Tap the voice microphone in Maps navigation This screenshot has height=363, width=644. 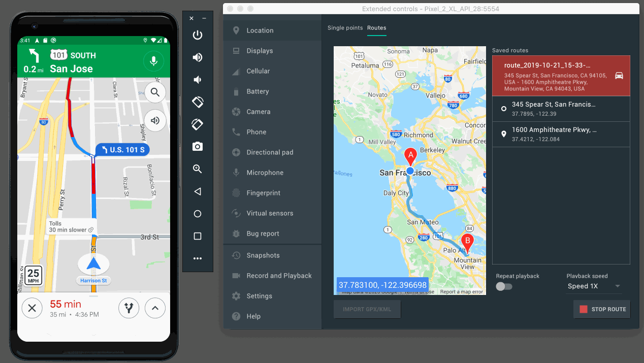tap(154, 61)
